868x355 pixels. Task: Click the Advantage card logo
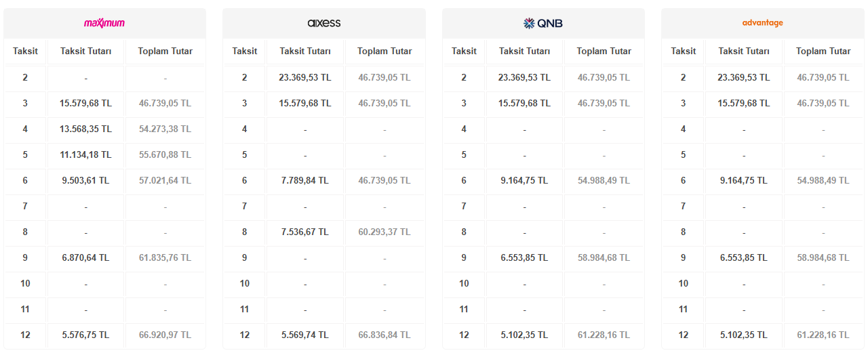click(763, 23)
